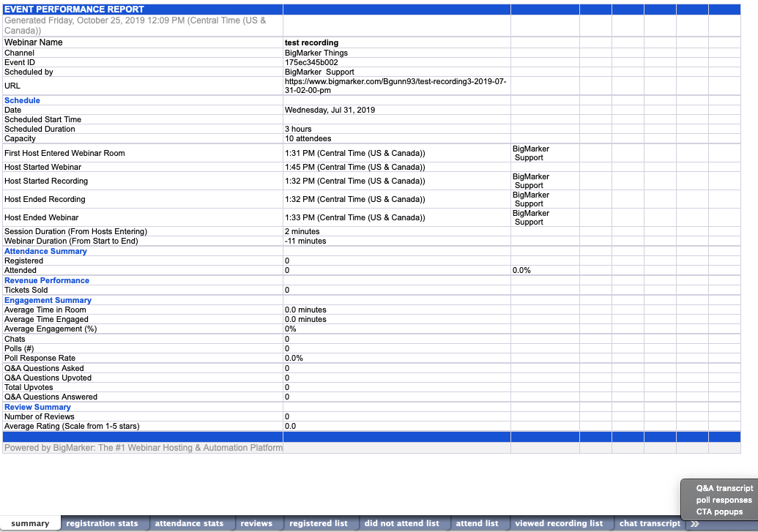This screenshot has height=532, width=758.
Task: Open the chat transcript tab
Action: click(650, 523)
